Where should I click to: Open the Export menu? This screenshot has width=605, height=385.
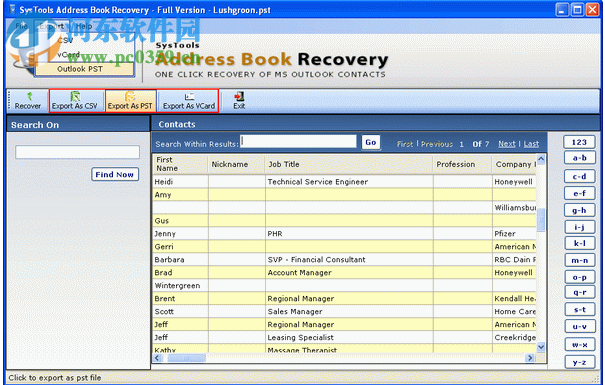click(52, 26)
